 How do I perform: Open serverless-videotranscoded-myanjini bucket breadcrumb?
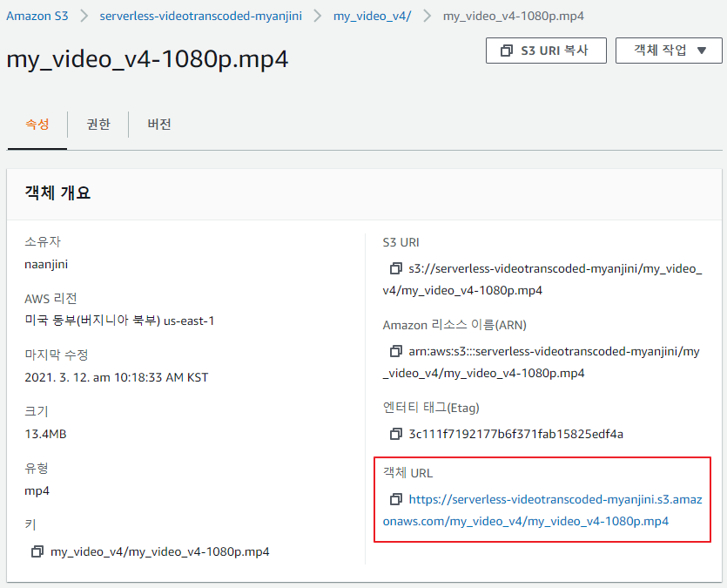[201, 17]
